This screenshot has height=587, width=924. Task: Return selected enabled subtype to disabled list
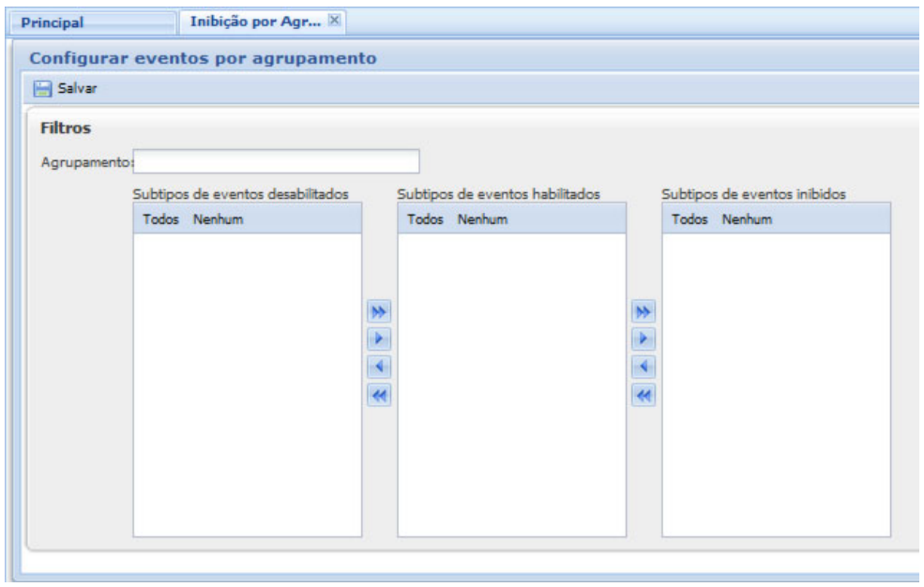click(380, 367)
